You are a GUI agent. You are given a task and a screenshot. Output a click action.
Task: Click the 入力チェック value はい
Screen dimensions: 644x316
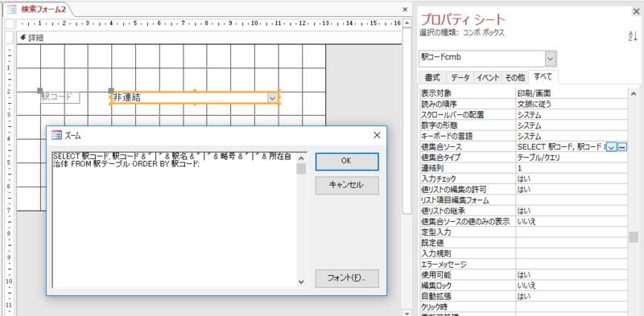[572, 179]
